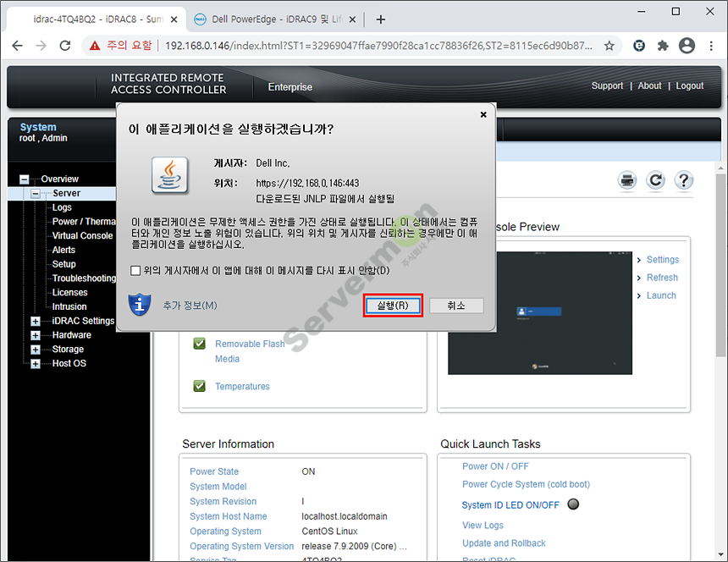Open the Temperatures health link
The image size is (728, 562).
242,386
